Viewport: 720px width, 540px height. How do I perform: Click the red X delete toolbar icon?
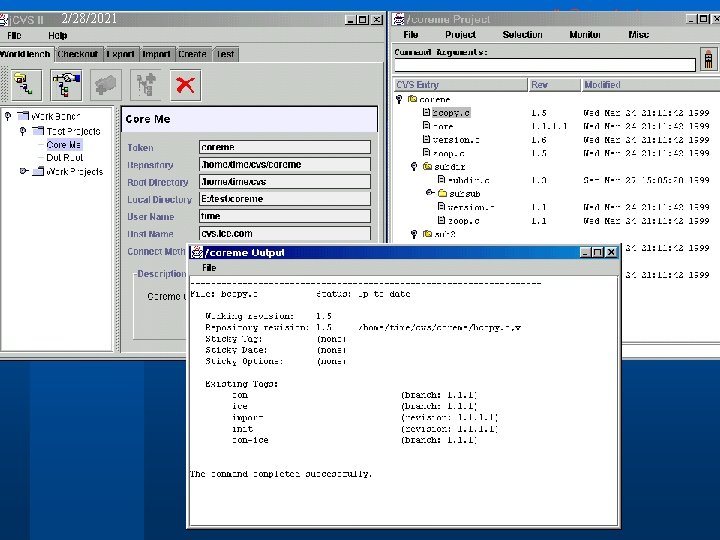[x=186, y=85]
